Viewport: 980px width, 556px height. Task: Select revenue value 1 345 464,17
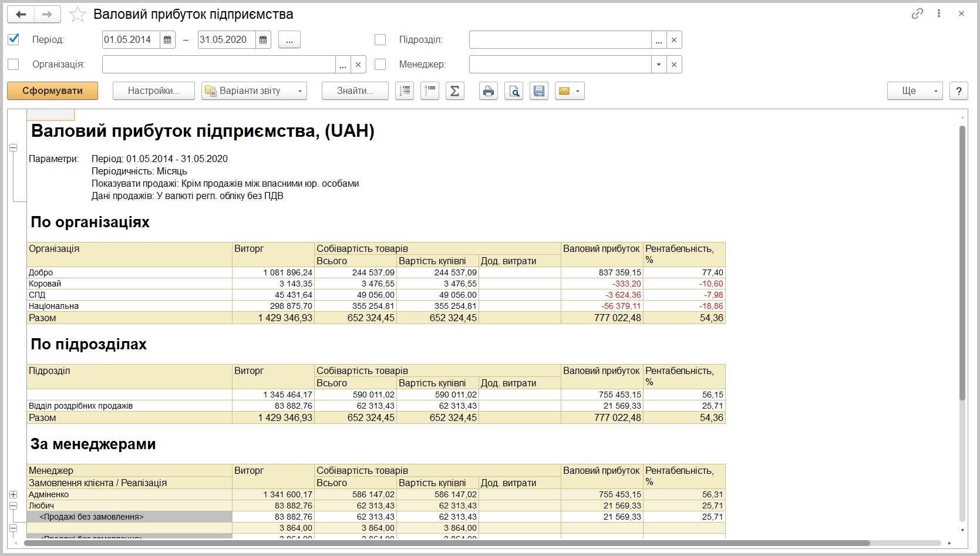tap(274, 395)
